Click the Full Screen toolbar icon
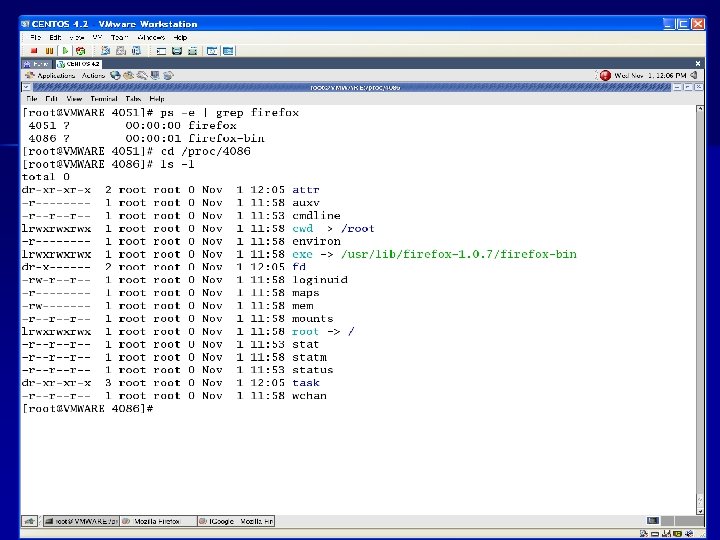Image resolution: width=720 pixels, height=540 pixels. [x=192, y=51]
